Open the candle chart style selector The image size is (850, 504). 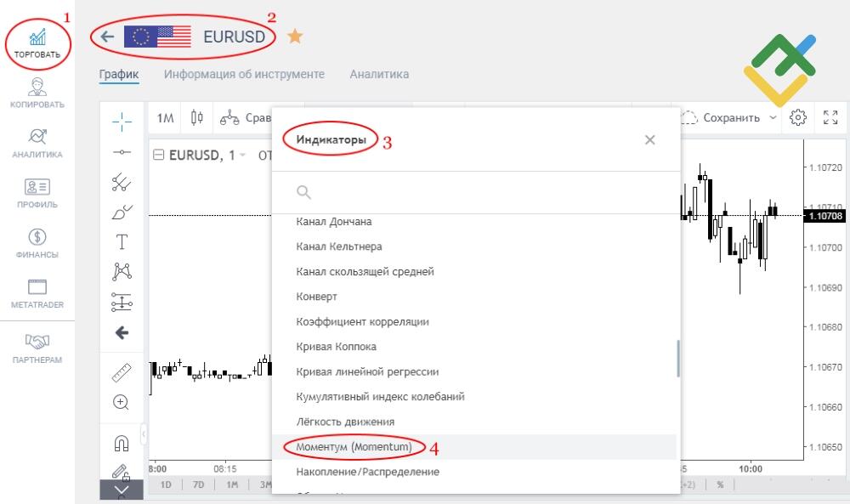point(197,117)
